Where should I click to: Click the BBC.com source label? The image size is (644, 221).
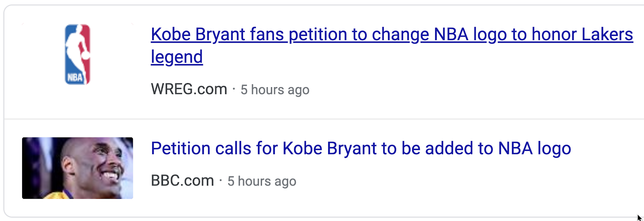[x=182, y=181]
